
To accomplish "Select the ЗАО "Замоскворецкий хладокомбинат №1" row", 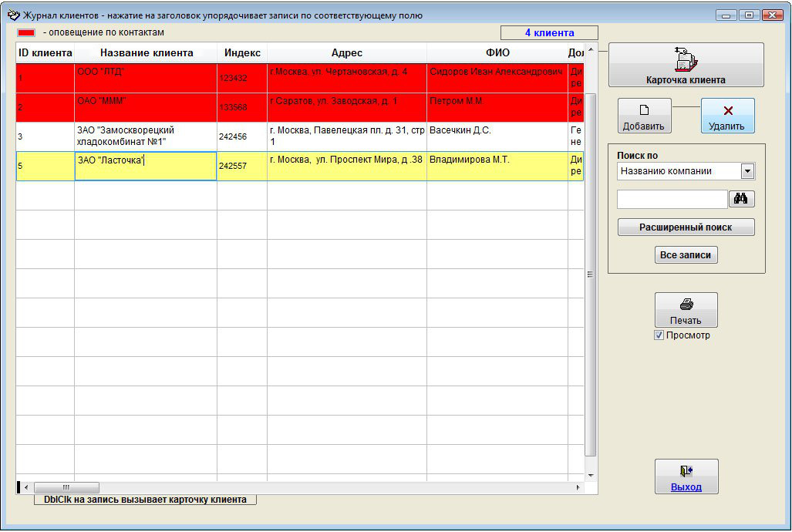I will pyautogui.click(x=146, y=136).
